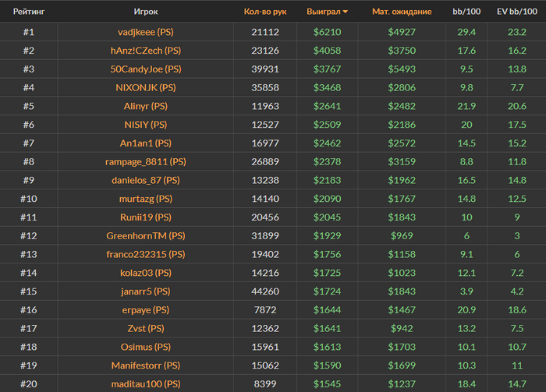Open player vadjkeee (PS) profile

pyautogui.click(x=145, y=32)
